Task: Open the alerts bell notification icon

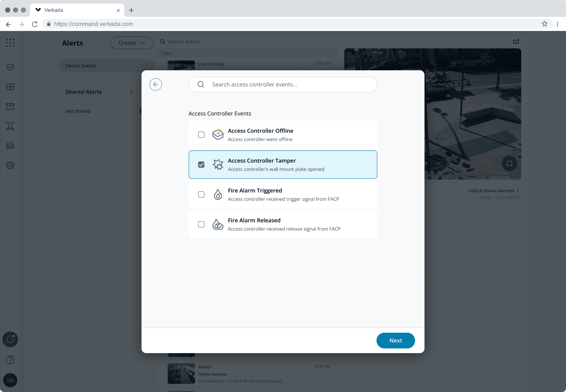Action: click(x=10, y=339)
